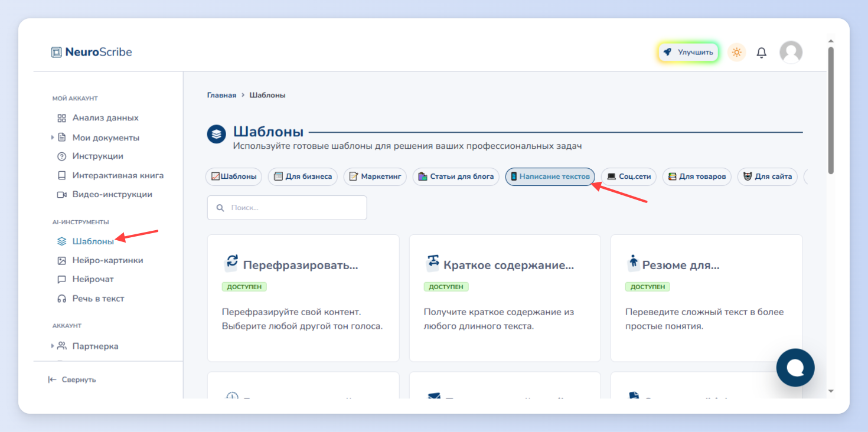Click the magnifier icon in search box
Screen dimensions: 868x432
pos(220,208)
